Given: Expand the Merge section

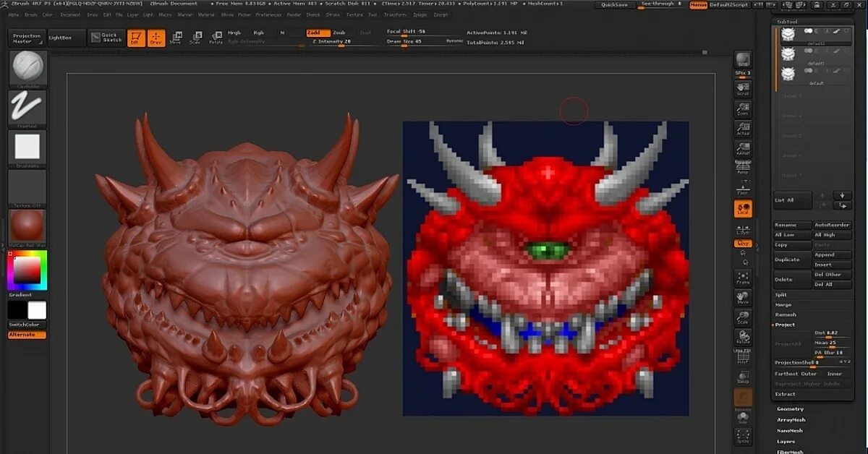Looking at the screenshot, I should (783, 305).
